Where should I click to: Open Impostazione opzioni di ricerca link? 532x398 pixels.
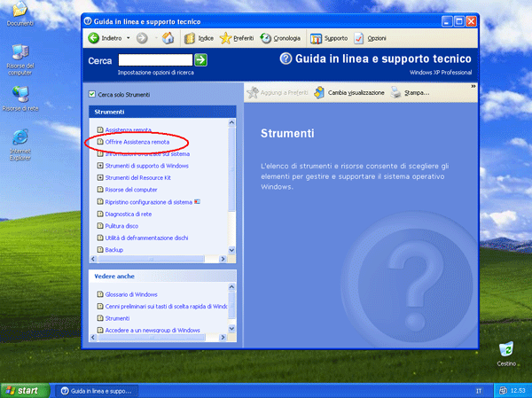click(x=156, y=73)
